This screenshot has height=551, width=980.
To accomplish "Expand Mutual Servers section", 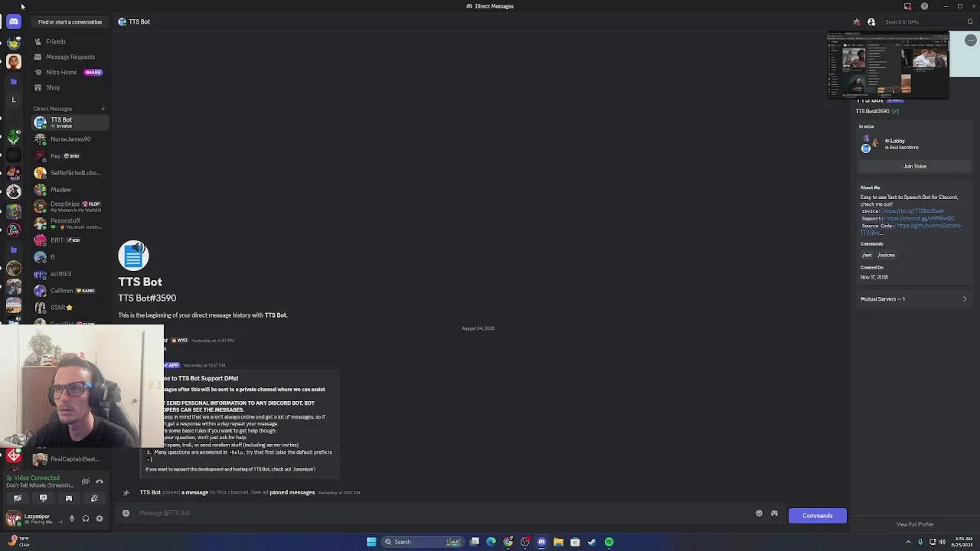I will [x=913, y=299].
